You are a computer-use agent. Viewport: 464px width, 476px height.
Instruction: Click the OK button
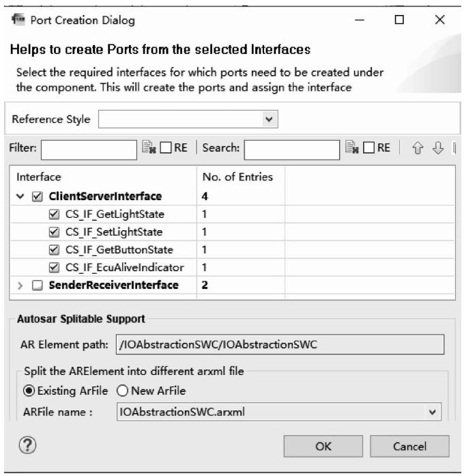323,446
